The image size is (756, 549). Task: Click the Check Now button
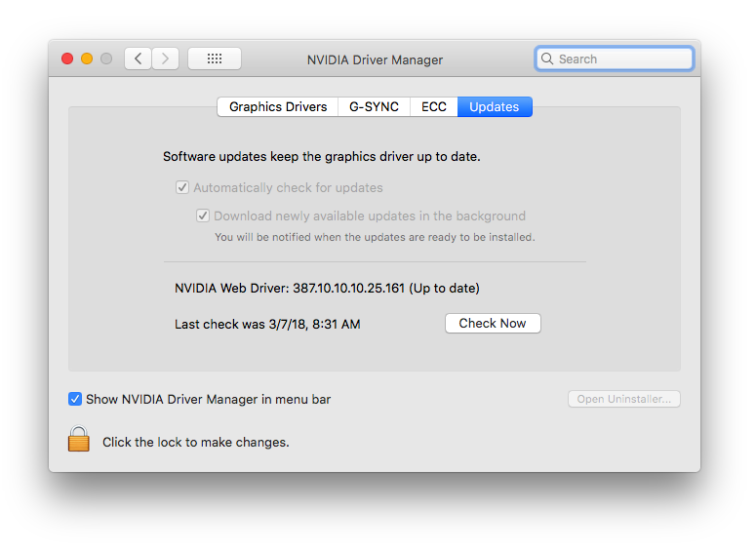[493, 324]
